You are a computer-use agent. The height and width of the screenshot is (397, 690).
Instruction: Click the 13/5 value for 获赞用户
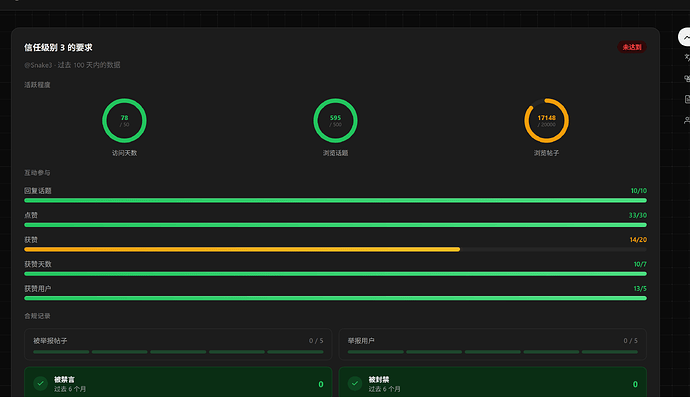tap(640, 289)
